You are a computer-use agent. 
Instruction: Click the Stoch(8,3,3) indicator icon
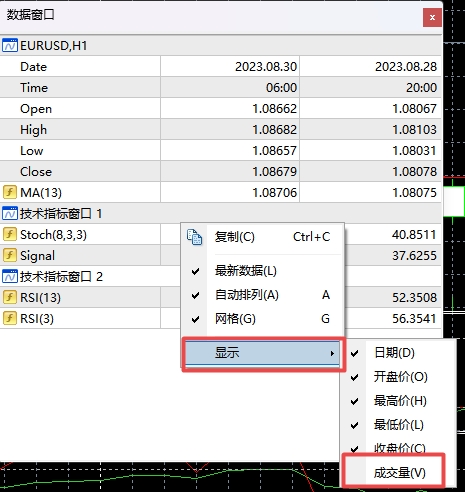click(10, 234)
